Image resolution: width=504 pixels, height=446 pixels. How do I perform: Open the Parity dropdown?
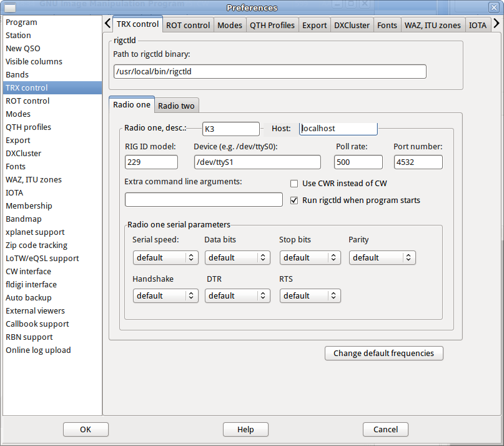tap(382, 257)
